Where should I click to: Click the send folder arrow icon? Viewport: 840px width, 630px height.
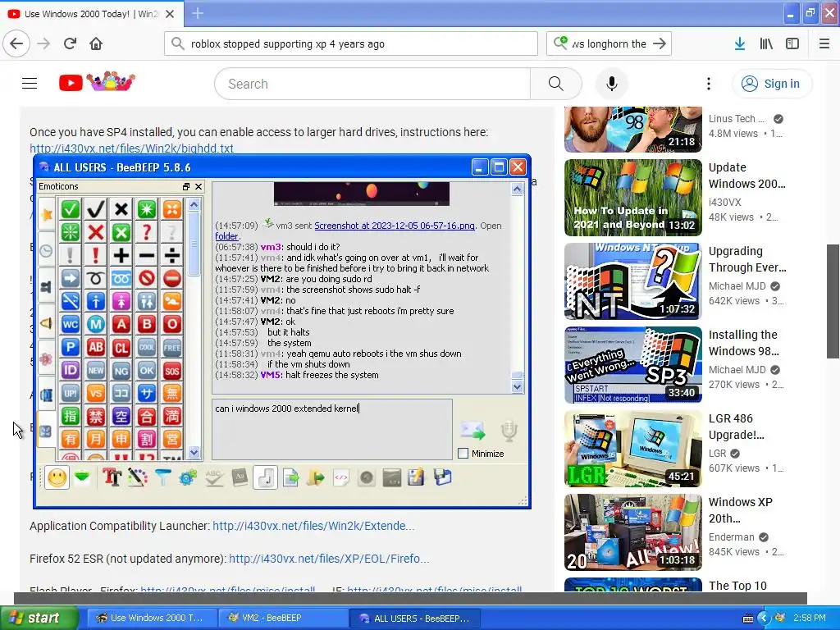tap(316, 477)
